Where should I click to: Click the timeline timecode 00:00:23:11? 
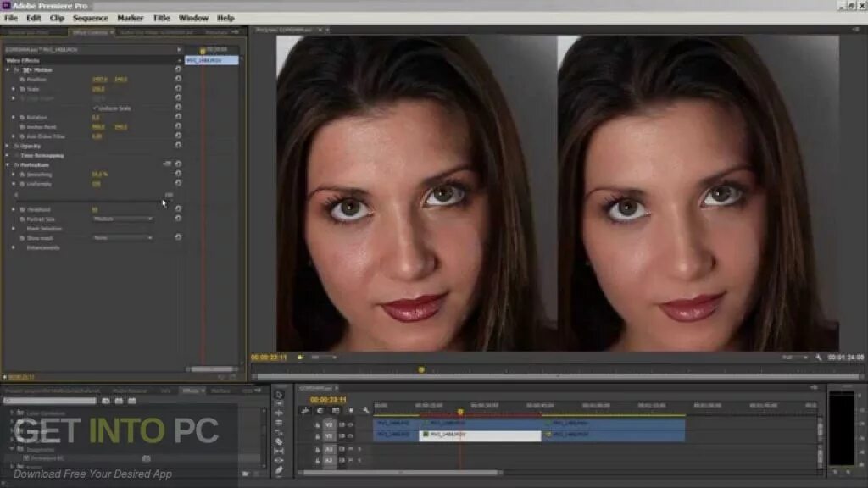[x=328, y=400]
